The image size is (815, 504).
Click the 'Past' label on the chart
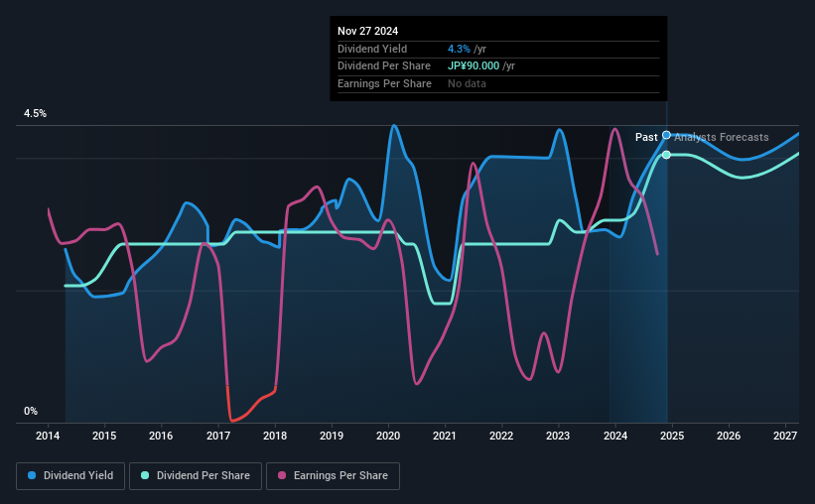pyautogui.click(x=646, y=137)
